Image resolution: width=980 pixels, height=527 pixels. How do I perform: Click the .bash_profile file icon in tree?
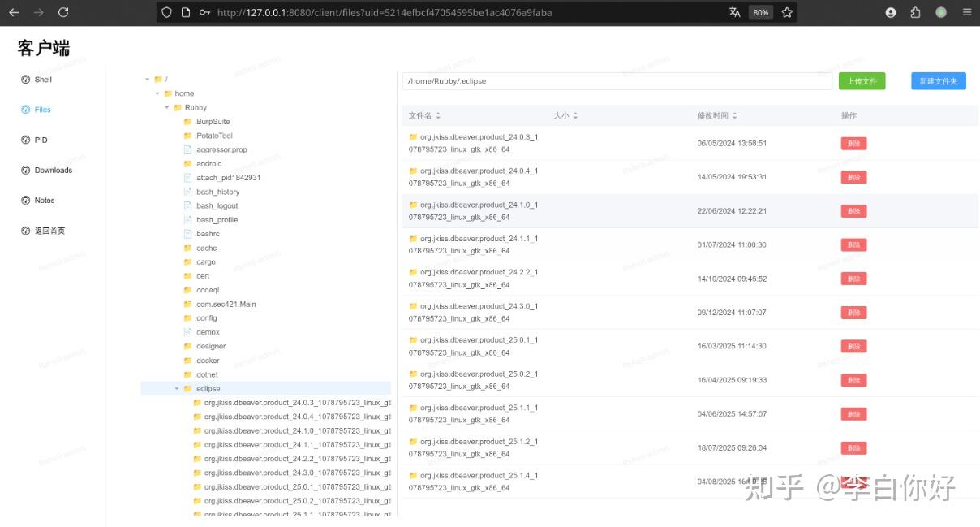tap(188, 220)
